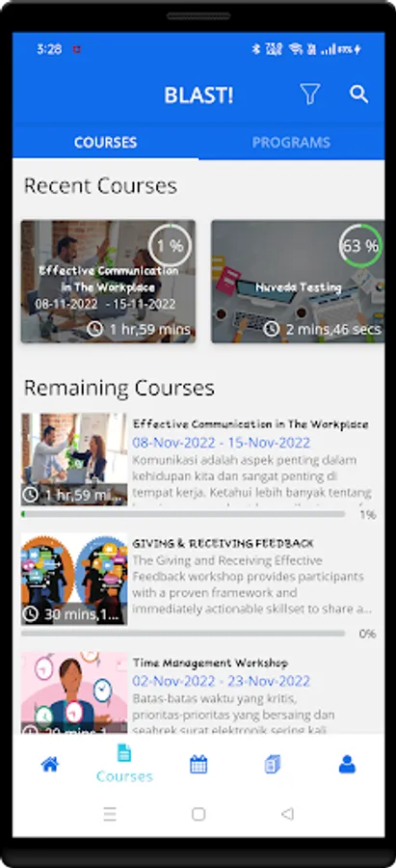This screenshot has height=868, width=396.
Task: Select the Courses document icon in bottom bar
Action: pos(124,753)
